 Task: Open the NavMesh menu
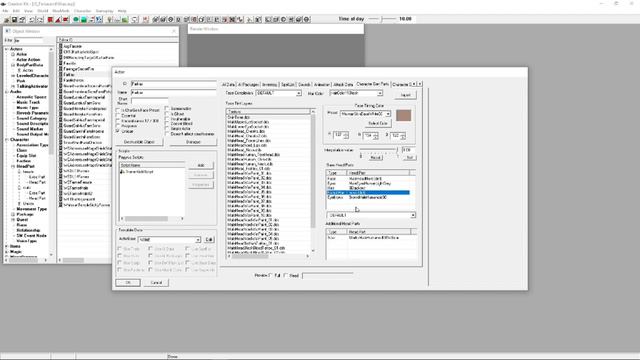(61, 11)
